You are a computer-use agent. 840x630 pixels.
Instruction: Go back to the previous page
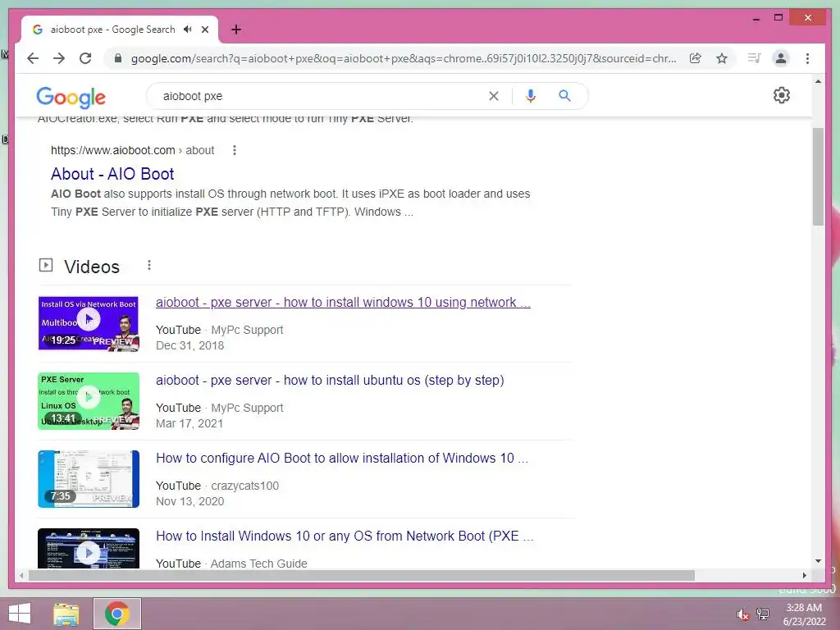pyautogui.click(x=33, y=58)
